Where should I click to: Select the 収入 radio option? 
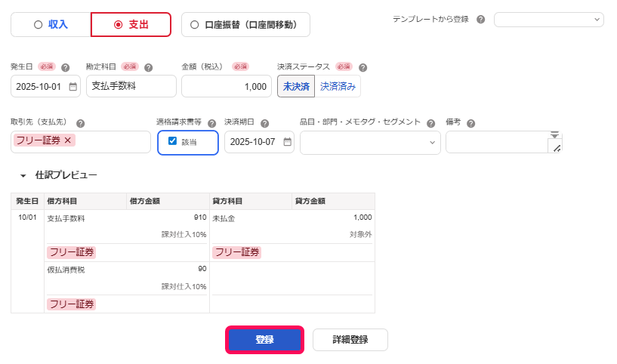pyautogui.click(x=51, y=25)
